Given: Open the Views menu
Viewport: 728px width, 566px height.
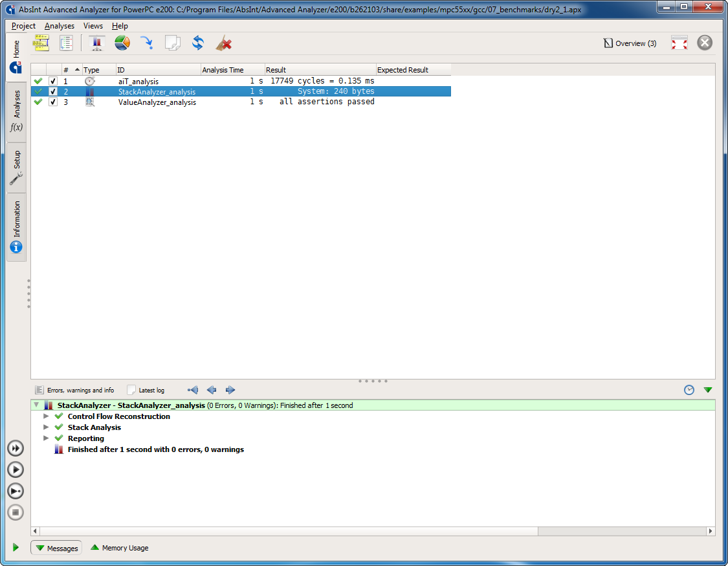Looking at the screenshot, I should pyautogui.click(x=93, y=26).
